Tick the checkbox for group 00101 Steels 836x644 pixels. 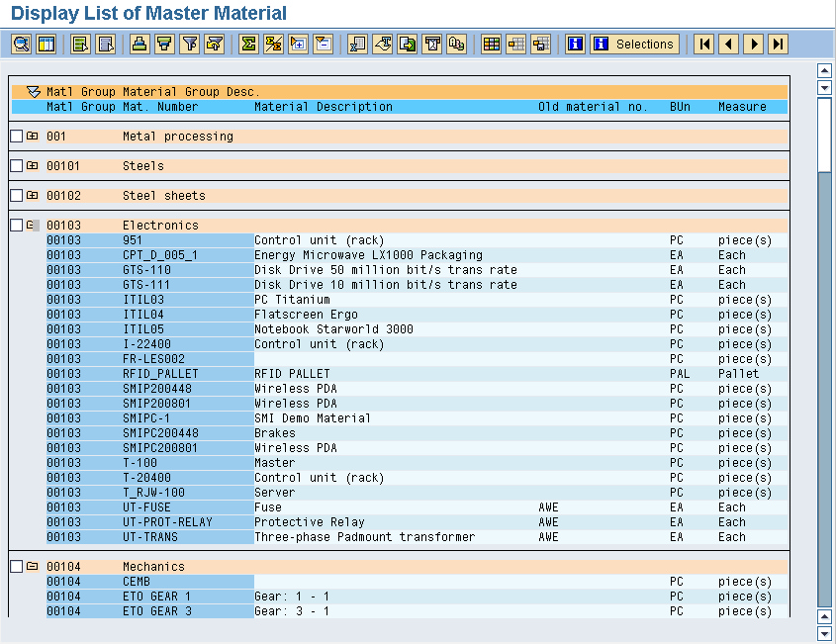click(17, 166)
